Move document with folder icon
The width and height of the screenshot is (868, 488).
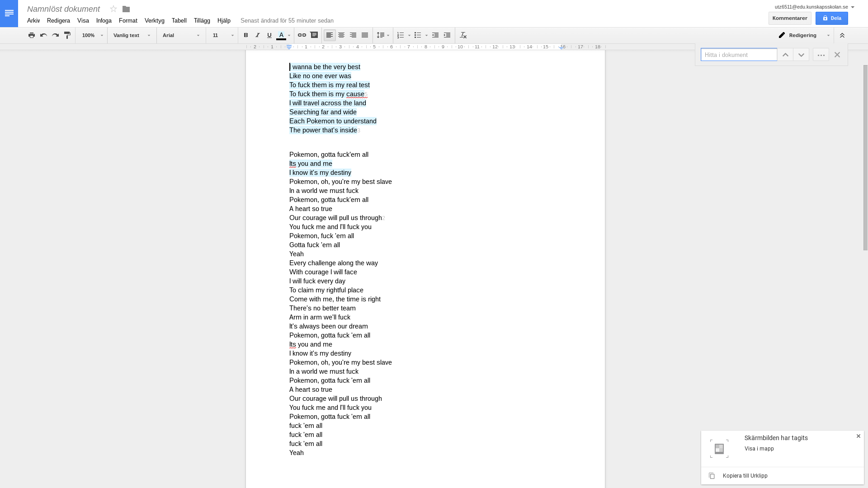pyautogui.click(x=126, y=9)
